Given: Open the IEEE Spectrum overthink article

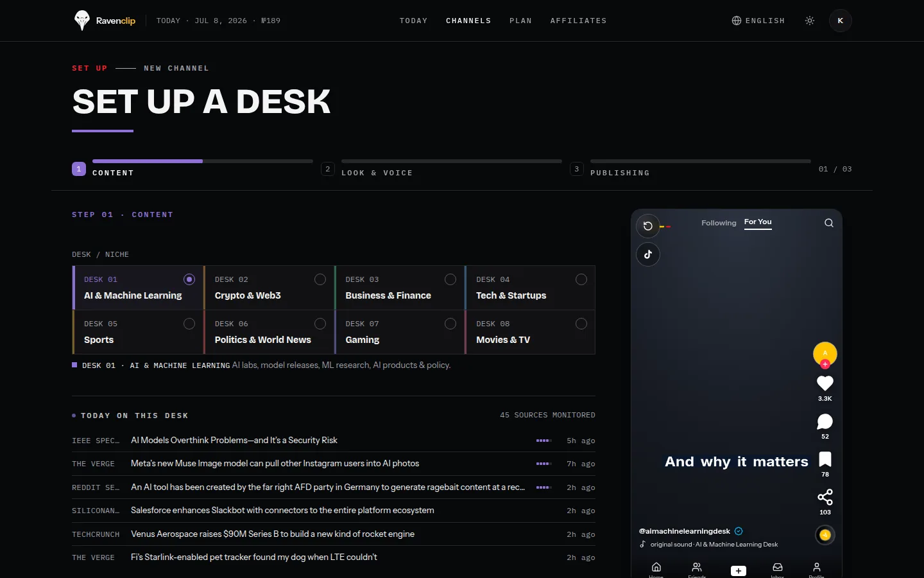Looking at the screenshot, I should 334,441.
